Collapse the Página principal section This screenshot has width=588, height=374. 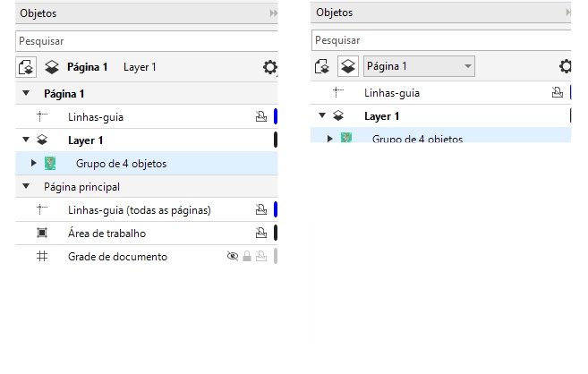(x=26, y=187)
